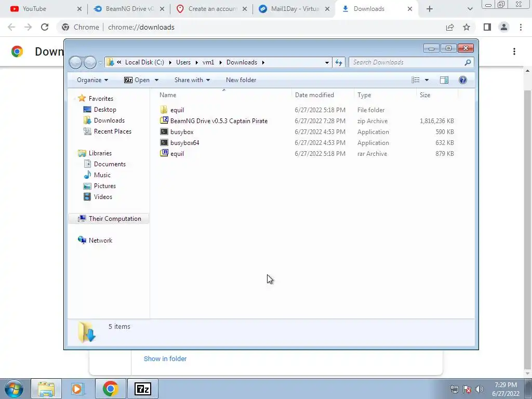Screen dimensions: 532x399
Task: Click the change view icon in Explorer toolbar
Action: tap(416, 80)
